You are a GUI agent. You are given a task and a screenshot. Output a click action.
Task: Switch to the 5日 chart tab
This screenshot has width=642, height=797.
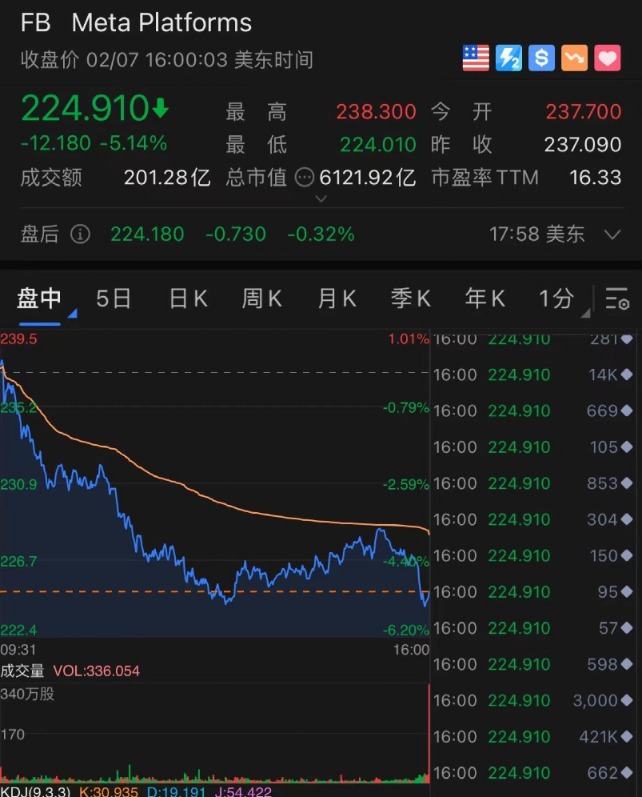[113, 298]
